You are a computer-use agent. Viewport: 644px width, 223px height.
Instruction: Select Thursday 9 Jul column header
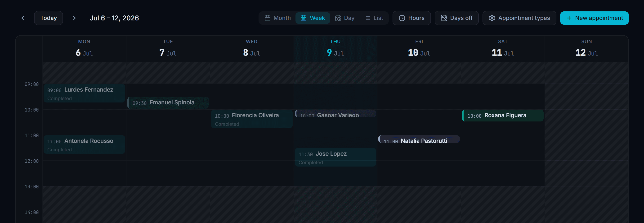(x=335, y=49)
